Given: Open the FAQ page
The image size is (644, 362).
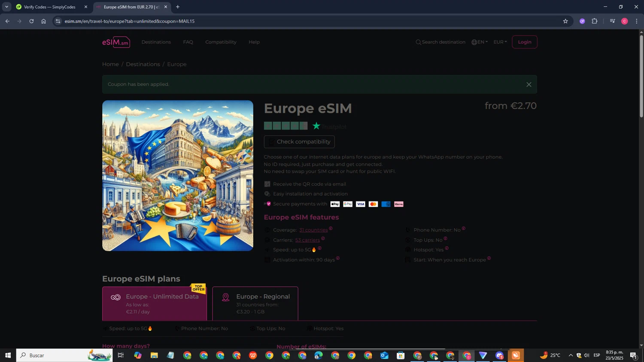Looking at the screenshot, I should [x=188, y=42].
